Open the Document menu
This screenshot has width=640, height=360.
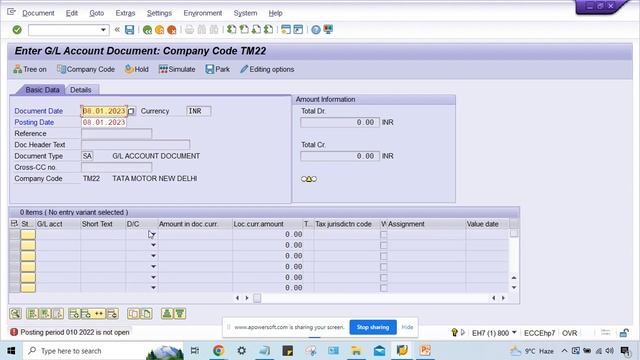point(38,13)
